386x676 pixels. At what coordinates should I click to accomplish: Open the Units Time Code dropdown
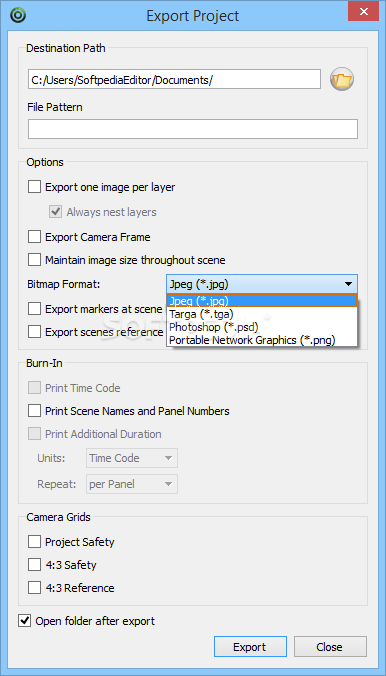(x=132, y=458)
